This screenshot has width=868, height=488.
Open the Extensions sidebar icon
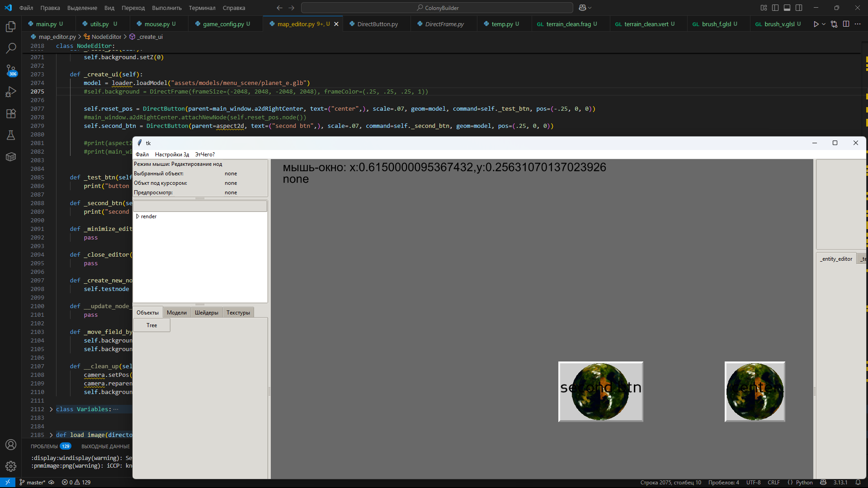click(x=11, y=113)
